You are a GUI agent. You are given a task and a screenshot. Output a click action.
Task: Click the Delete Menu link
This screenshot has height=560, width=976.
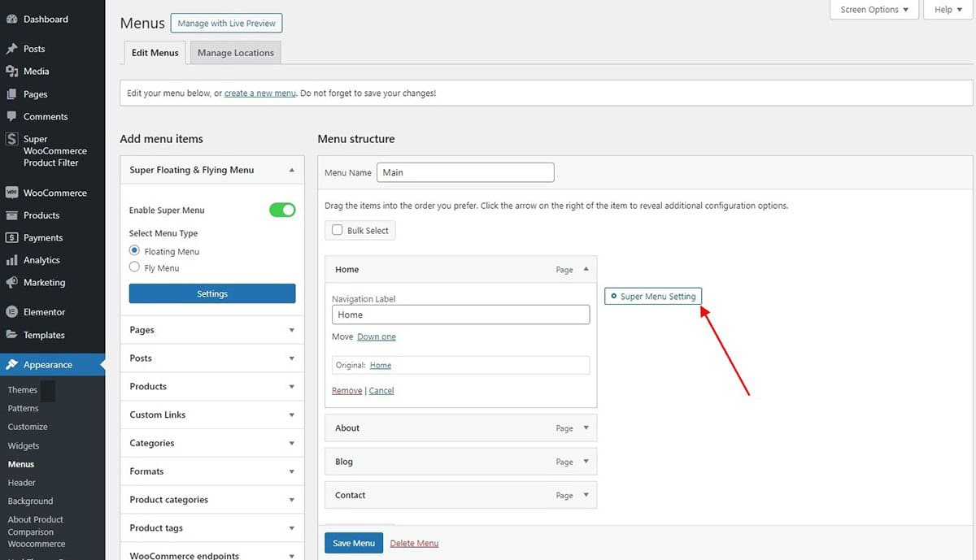414,543
